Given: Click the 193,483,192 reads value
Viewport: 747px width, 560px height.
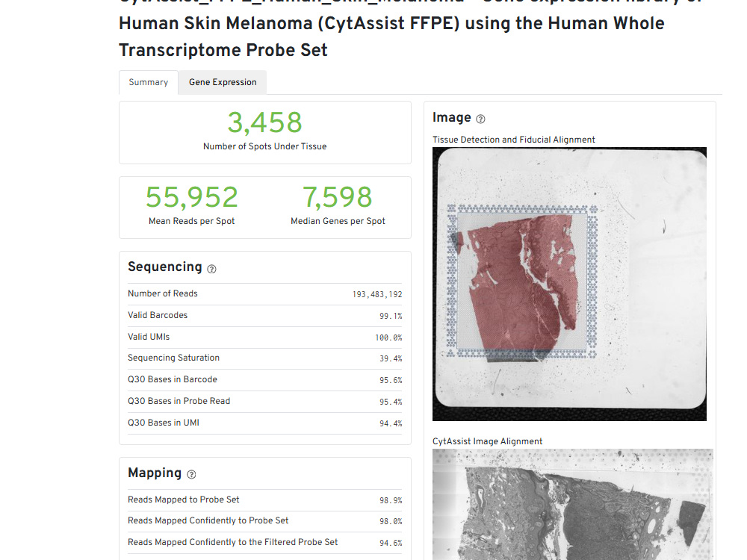Looking at the screenshot, I should tap(376, 294).
